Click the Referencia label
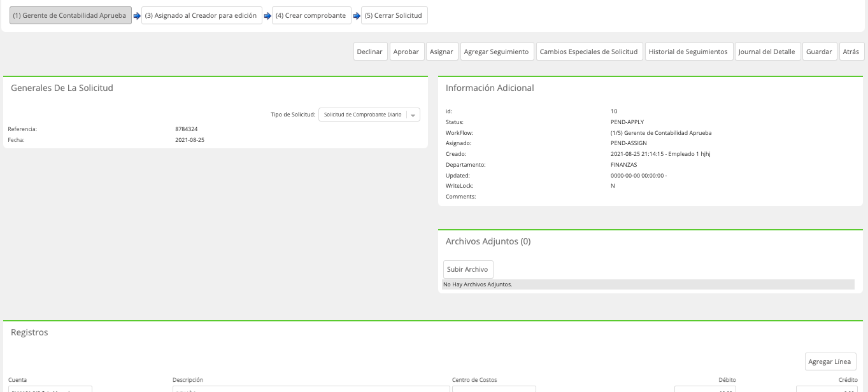Viewport: 868px width, 392px height. coord(22,129)
